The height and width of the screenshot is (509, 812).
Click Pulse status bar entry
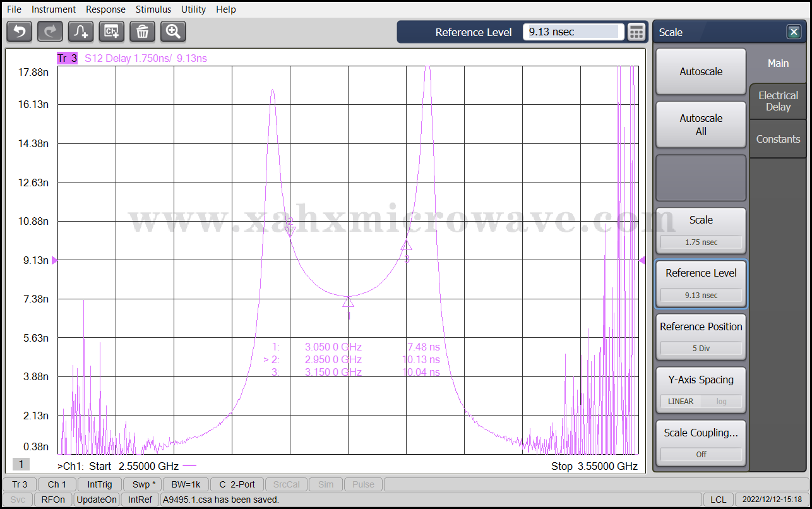click(x=363, y=484)
